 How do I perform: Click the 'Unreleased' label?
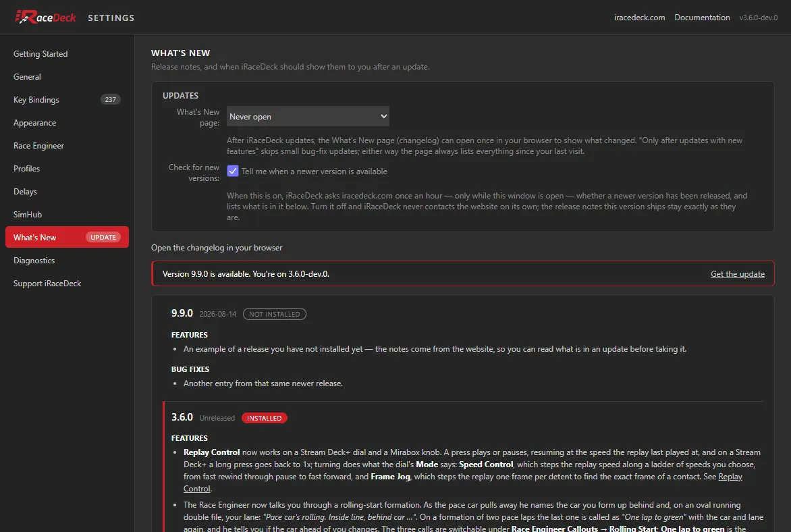[x=217, y=418]
